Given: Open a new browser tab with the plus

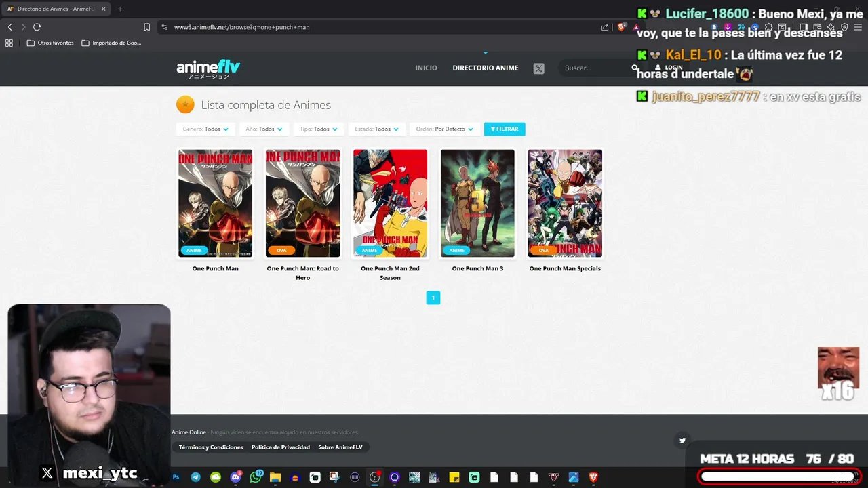Looking at the screenshot, I should pos(120,9).
